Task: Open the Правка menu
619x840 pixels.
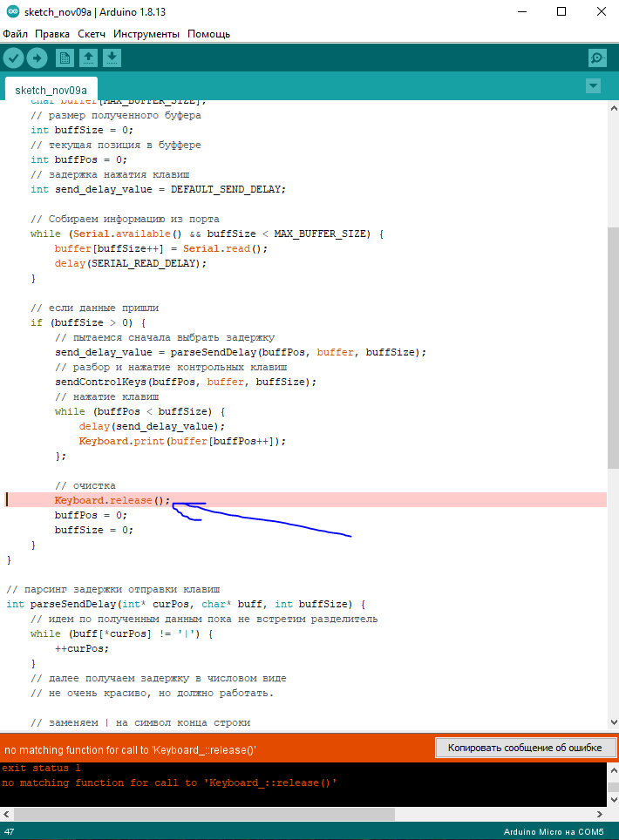Action: coord(52,34)
